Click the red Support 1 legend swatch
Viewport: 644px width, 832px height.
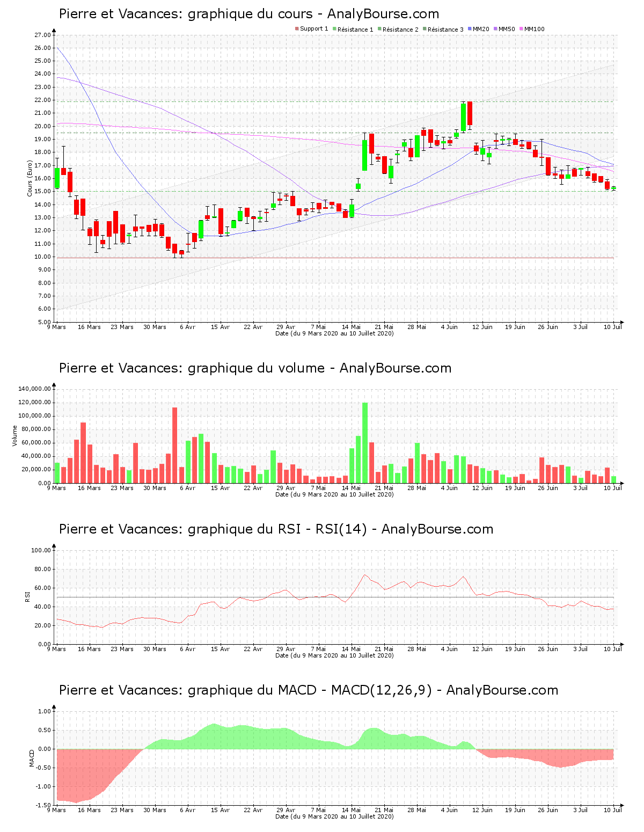(x=297, y=29)
